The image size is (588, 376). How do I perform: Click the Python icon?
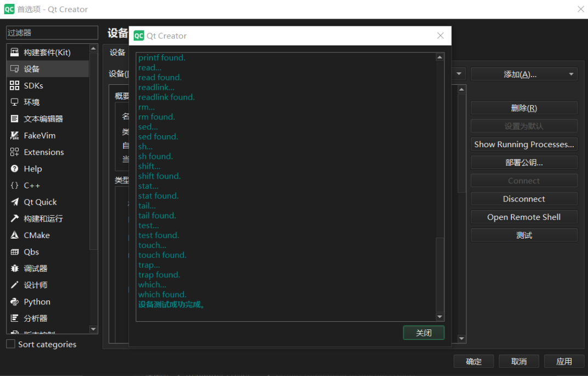point(15,302)
